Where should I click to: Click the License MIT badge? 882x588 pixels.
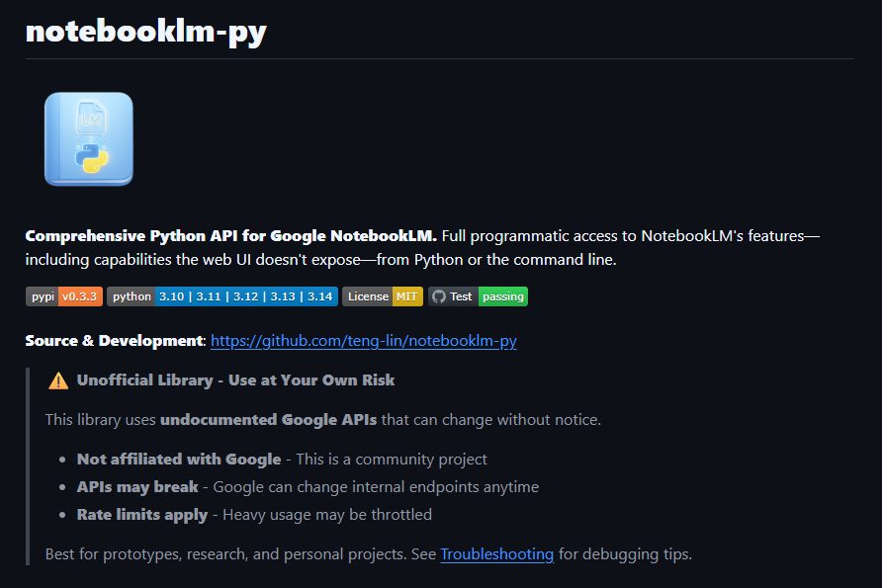coord(383,296)
